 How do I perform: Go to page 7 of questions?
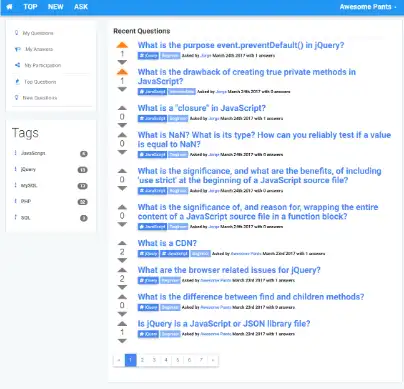[x=201, y=360]
